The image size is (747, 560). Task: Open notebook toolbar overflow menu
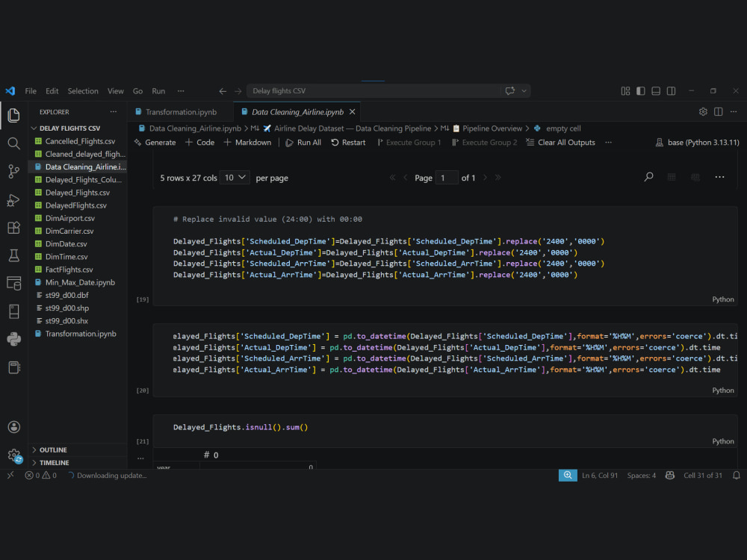[608, 143]
